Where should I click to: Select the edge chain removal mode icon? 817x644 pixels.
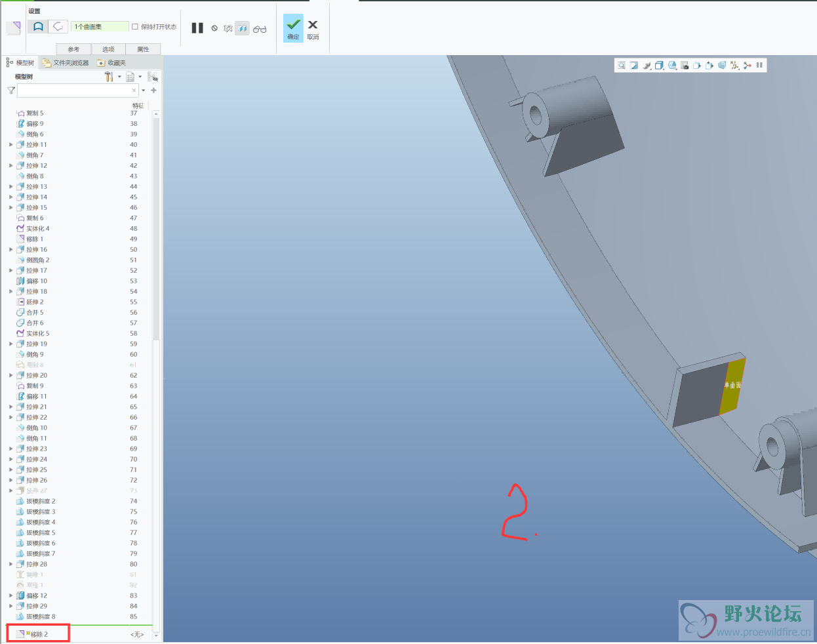pyautogui.click(x=58, y=26)
